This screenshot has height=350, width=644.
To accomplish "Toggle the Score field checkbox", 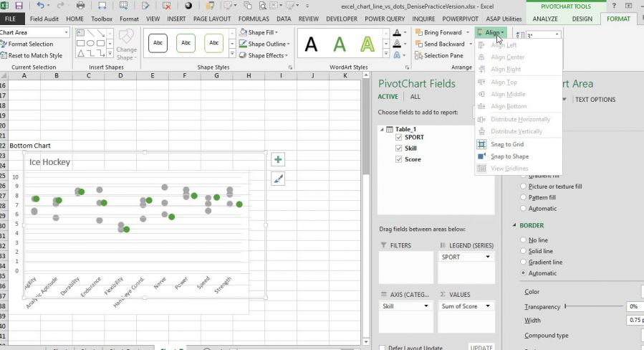I will click(398, 159).
